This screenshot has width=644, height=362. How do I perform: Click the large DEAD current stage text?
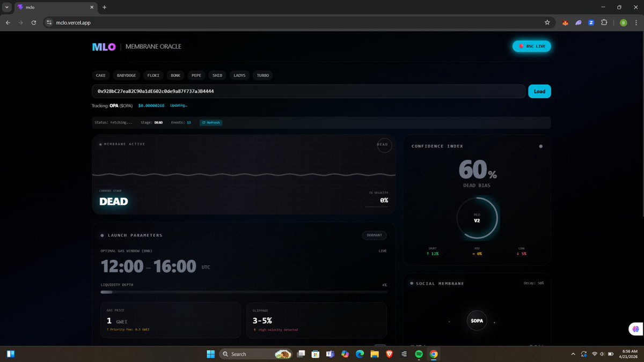point(114,202)
